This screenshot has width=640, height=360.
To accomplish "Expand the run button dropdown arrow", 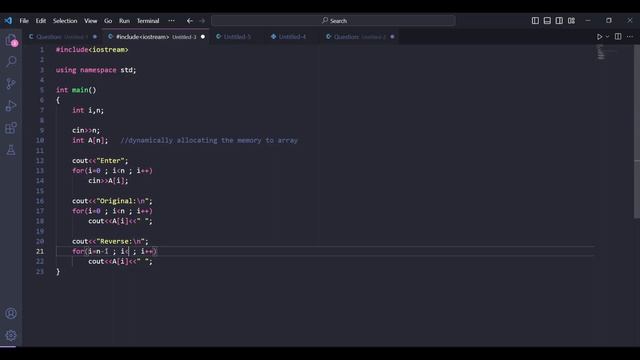I will pyautogui.click(x=607, y=37).
